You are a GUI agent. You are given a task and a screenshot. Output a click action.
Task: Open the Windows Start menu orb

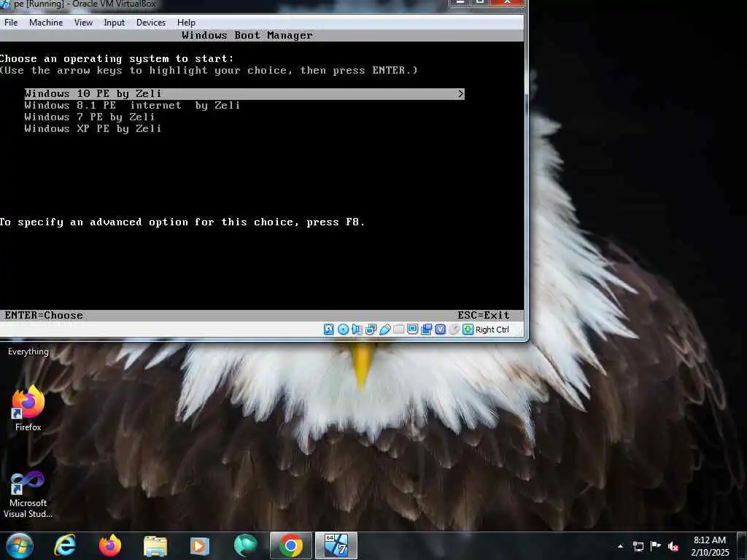(20, 545)
